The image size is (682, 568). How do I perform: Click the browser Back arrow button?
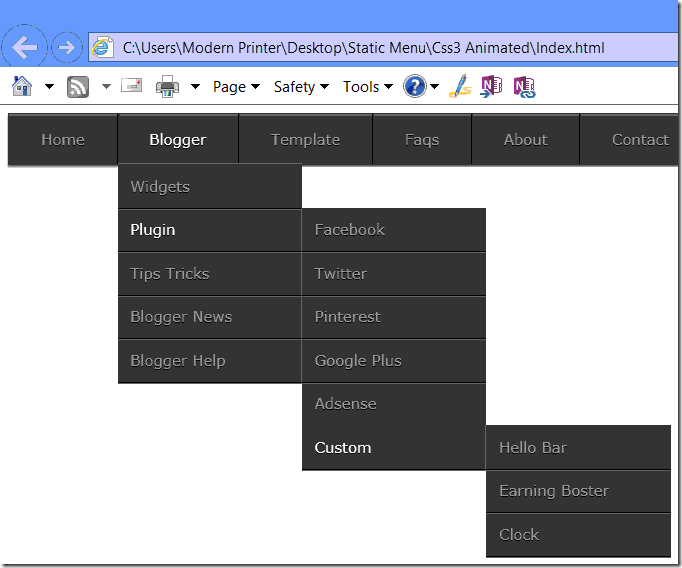[24, 47]
